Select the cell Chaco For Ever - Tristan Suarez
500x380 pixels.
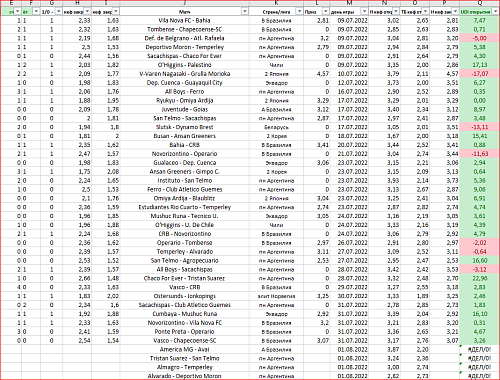pyautogui.click(x=184, y=278)
